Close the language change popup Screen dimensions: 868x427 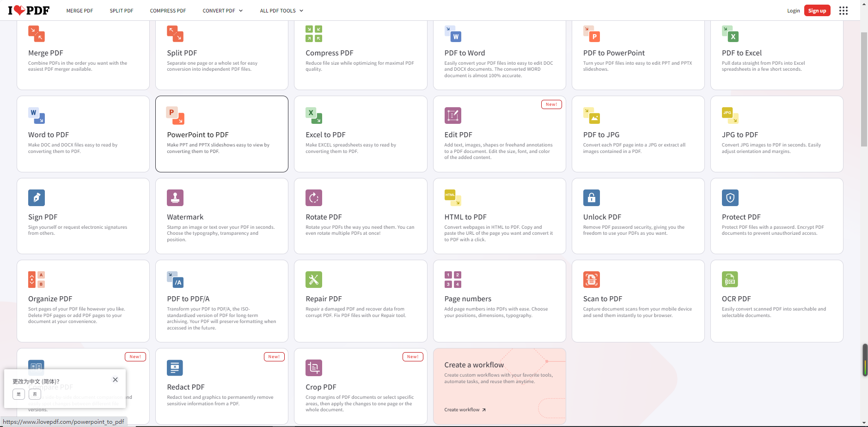115,380
